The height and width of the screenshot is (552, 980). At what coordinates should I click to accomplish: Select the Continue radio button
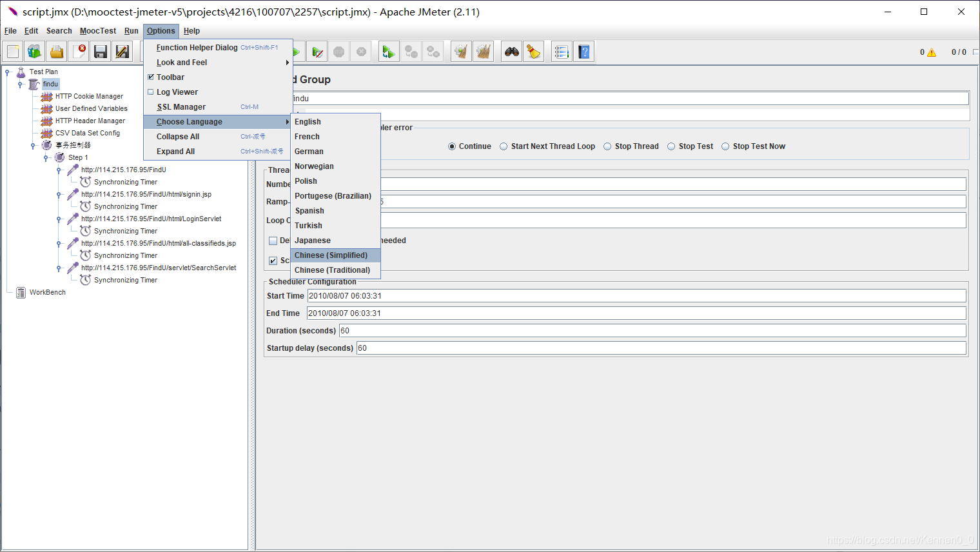452,146
